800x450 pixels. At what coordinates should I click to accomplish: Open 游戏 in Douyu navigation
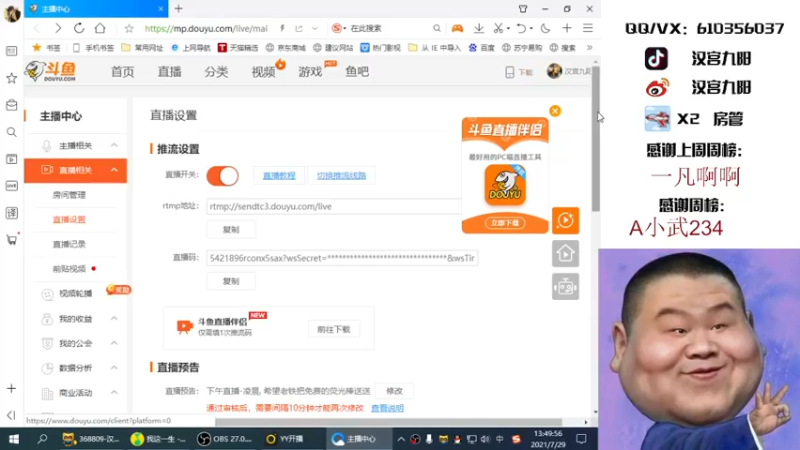310,71
